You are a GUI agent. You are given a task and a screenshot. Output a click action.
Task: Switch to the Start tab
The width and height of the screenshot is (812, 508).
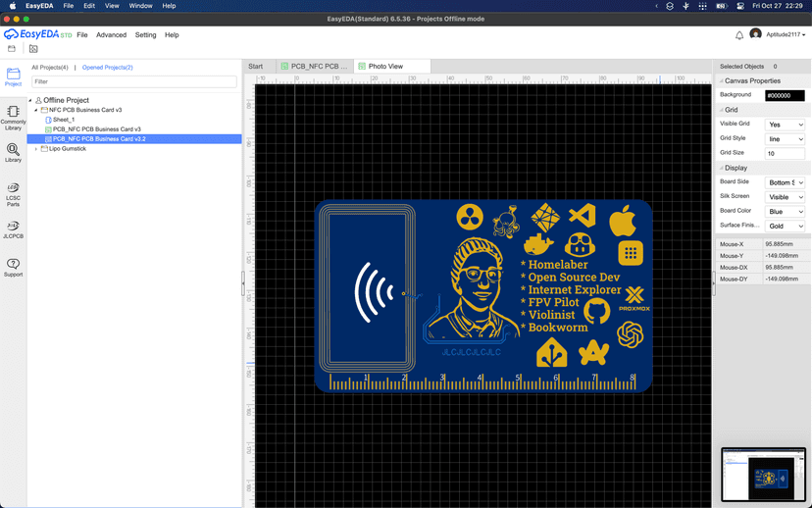(x=256, y=67)
